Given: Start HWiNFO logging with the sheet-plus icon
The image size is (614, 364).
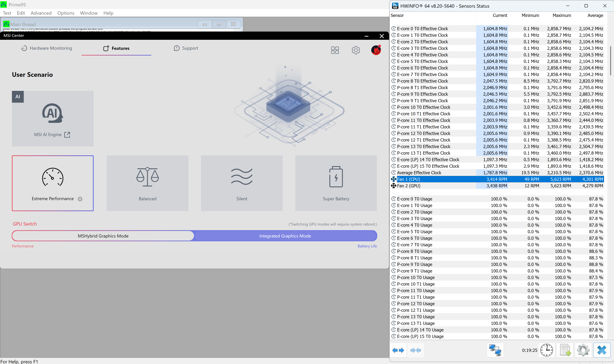Looking at the screenshot, I should coord(565,350).
